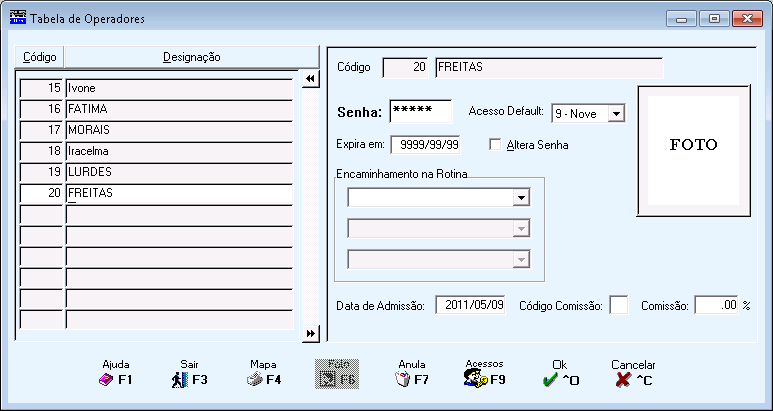Click the Expira em date field

tap(425, 145)
